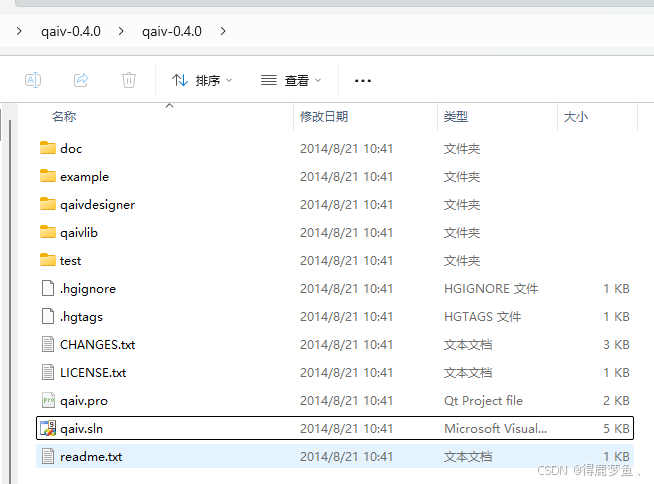
Task: Click the modified date of doc folder
Action: tap(346, 149)
